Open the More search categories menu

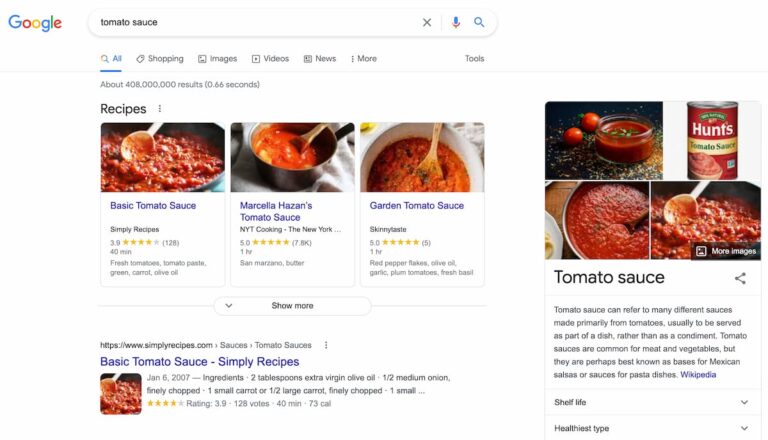pyautogui.click(x=363, y=59)
